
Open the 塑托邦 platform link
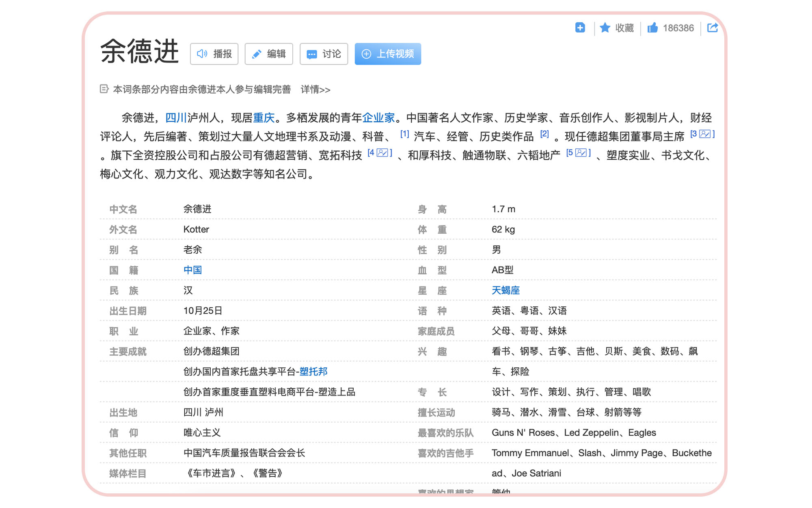point(313,371)
